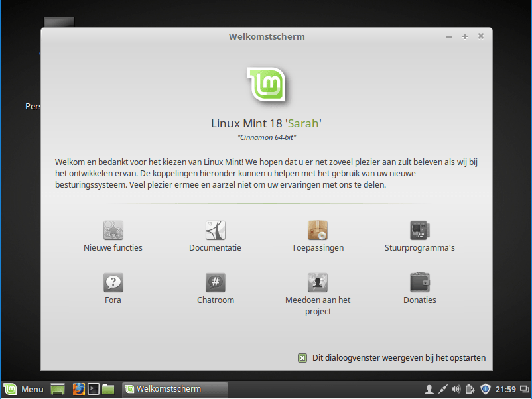Click the Show Desktop panel icon
This screenshot has height=399, width=532.
click(58, 389)
